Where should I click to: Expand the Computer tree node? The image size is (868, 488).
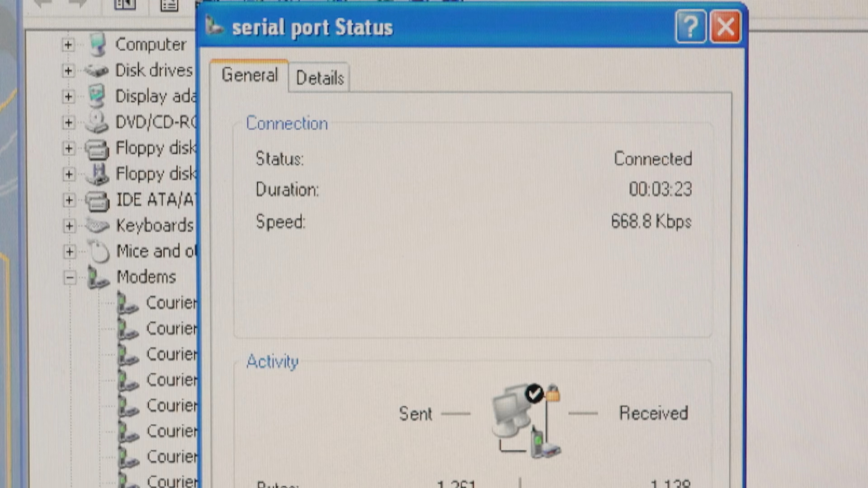68,44
